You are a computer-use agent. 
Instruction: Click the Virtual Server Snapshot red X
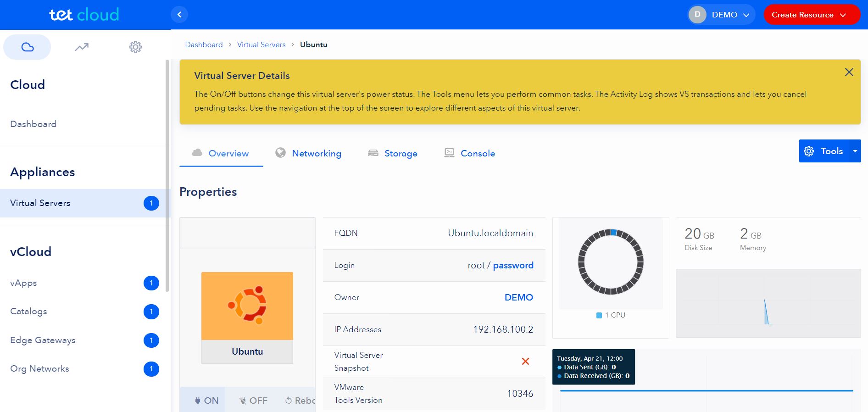click(525, 362)
